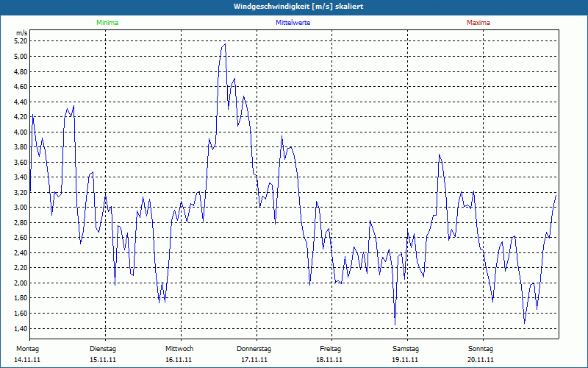588x368 pixels.
Task: Click the date 18.11.11
Action: [329, 360]
